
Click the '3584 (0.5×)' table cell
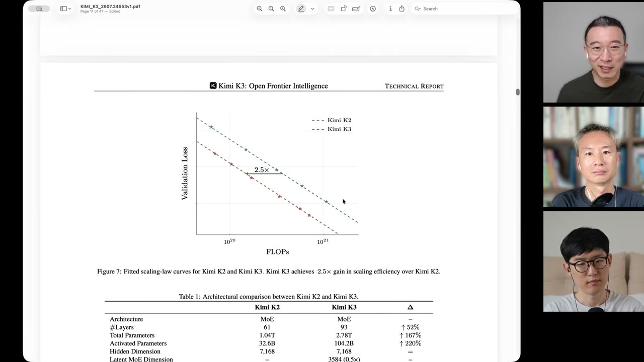(344, 359)
